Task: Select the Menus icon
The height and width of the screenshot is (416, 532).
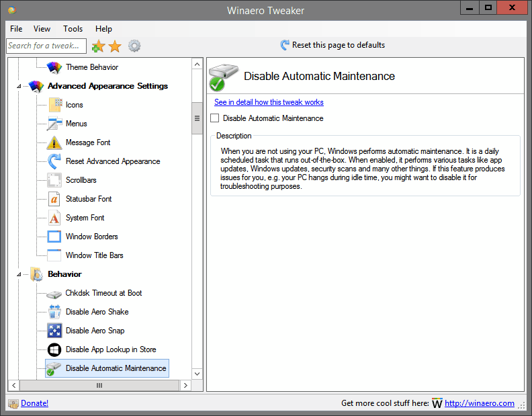Action: pos(54,124)
